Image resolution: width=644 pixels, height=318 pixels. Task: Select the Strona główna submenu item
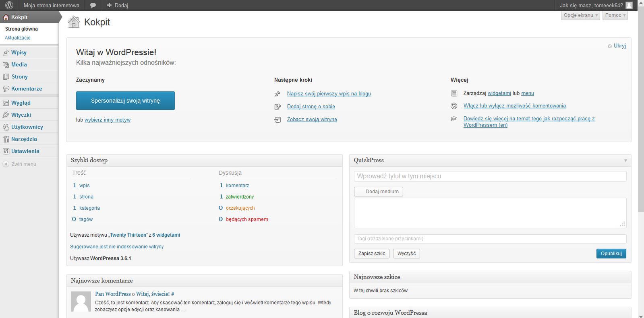(x=21, y=29)
